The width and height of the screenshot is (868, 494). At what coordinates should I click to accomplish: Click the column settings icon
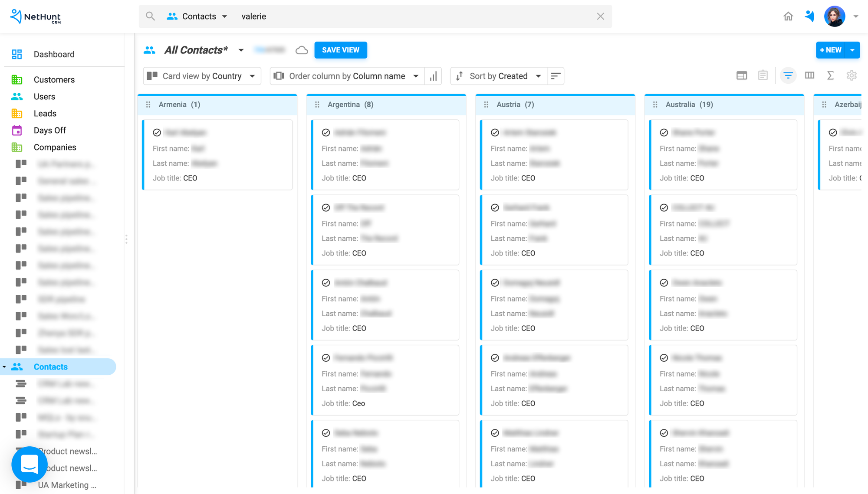click(x=809, y=75)
